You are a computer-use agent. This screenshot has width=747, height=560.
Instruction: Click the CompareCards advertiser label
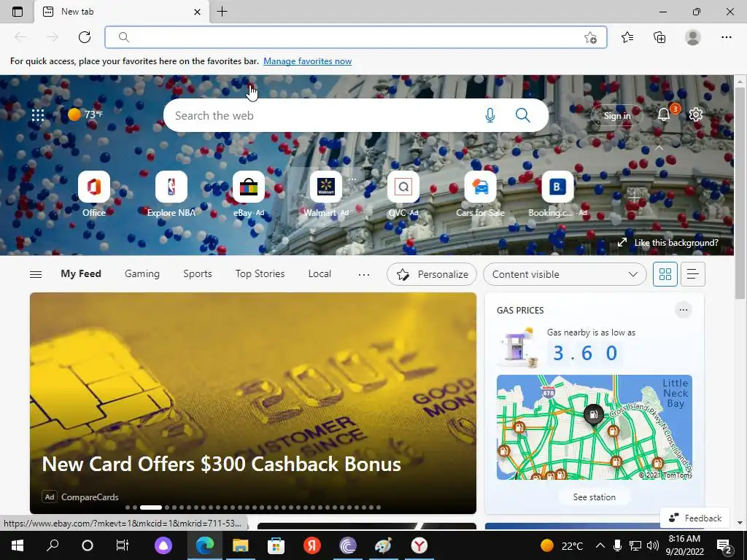[90, 497]
